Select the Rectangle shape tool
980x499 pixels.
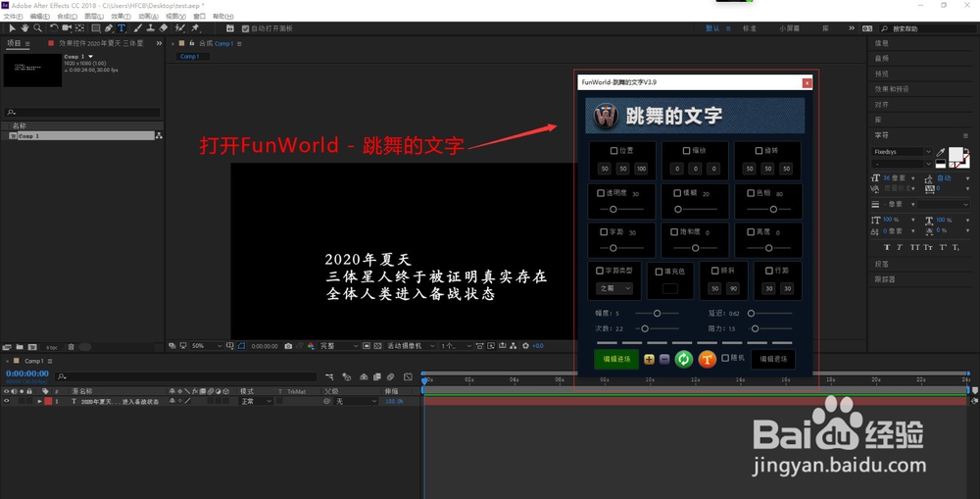(x=96, y=28)
